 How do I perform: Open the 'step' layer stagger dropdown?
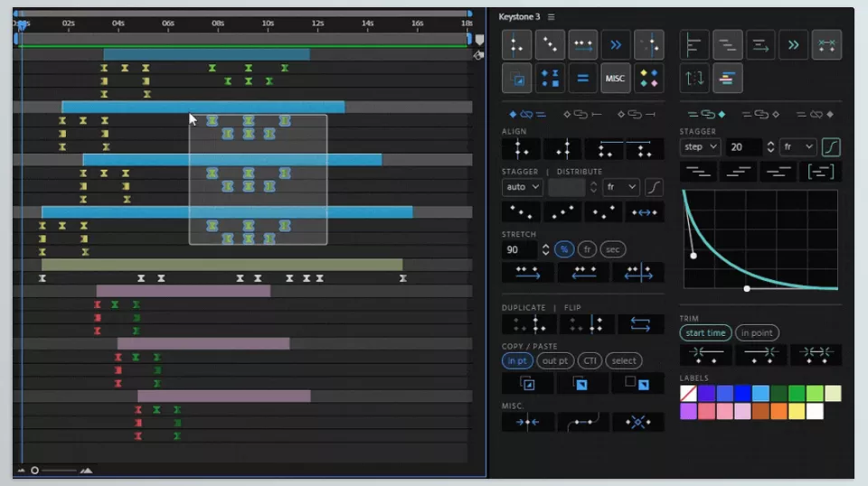coord(700,147)
